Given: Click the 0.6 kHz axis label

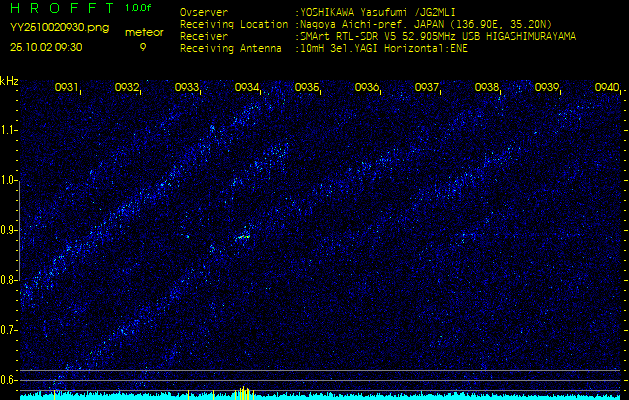Looking at the screenshot, I should click(8, 380).
